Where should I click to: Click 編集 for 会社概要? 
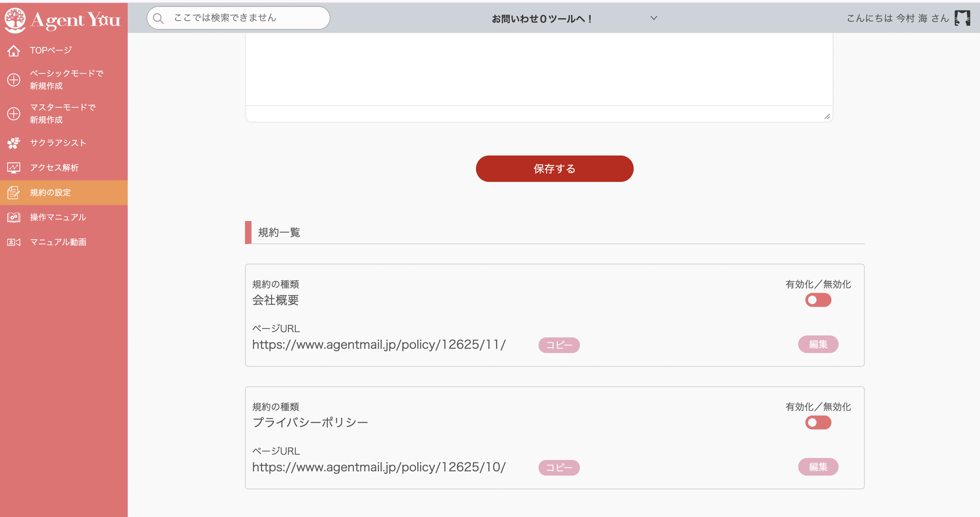818,344
